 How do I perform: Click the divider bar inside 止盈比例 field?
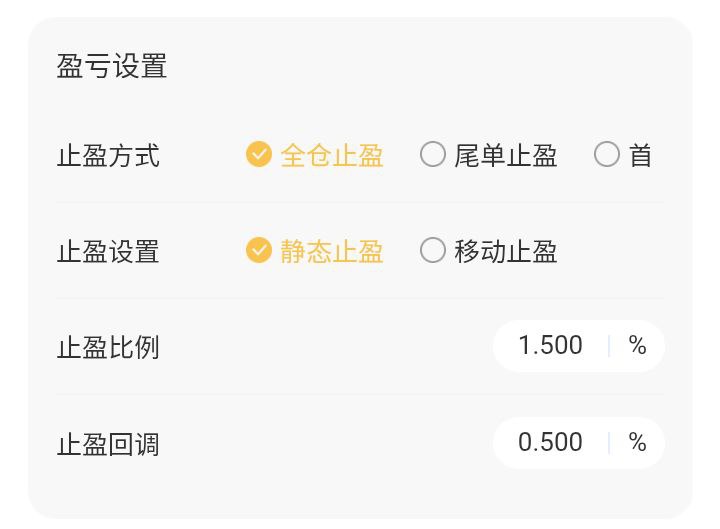609,346
